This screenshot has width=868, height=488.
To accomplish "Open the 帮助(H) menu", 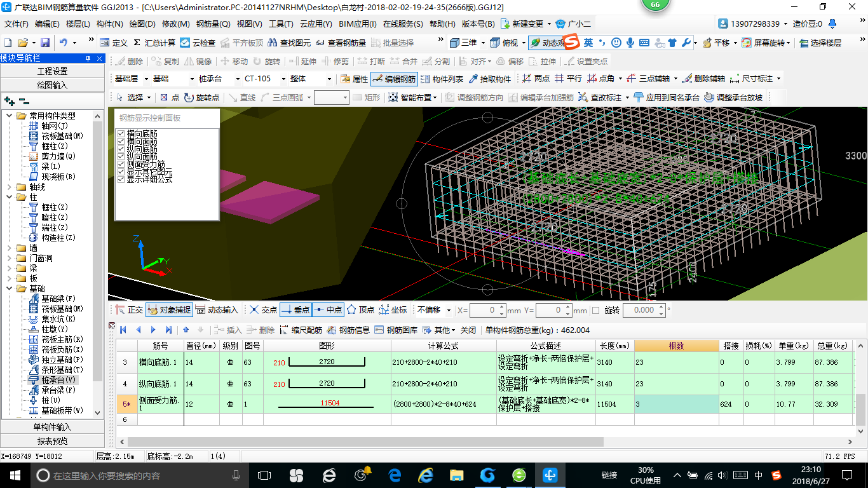I will click(x=442, y=24).
